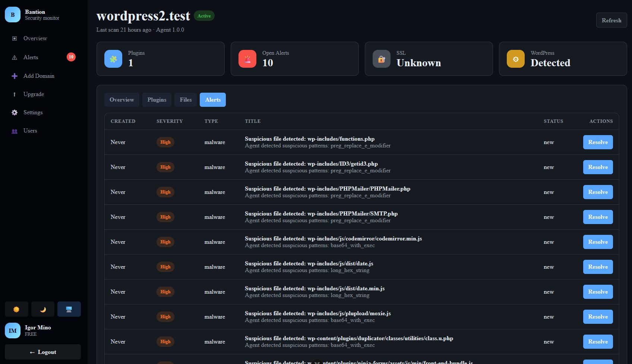Click 'Suspicious file detected: wp-includes/ID3/getid3.php'
The image size is (632, 364).
coord(311,164)
